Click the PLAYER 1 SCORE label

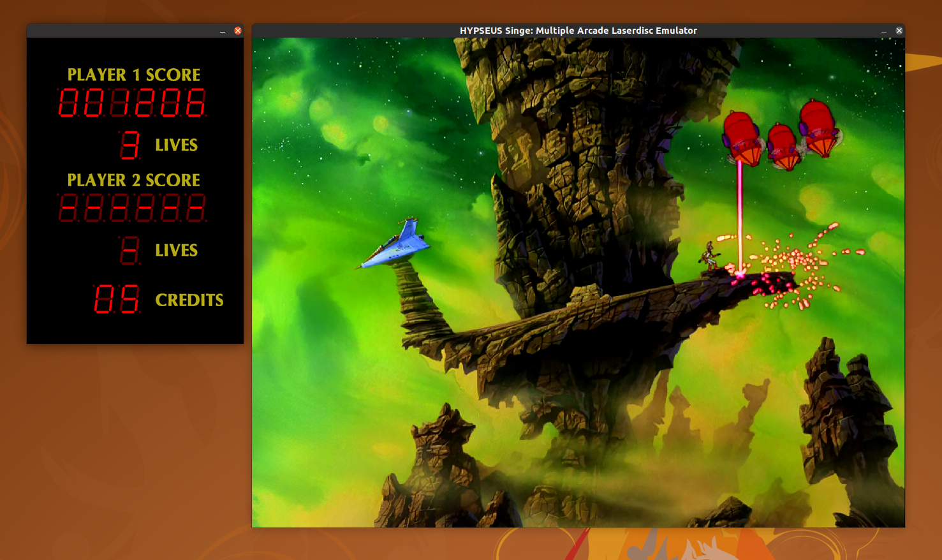(x=134, y=75)
